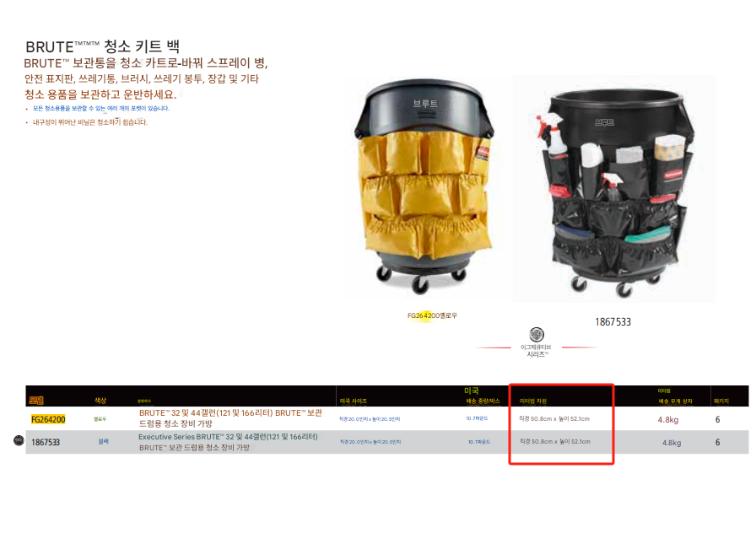Click the 미국 사이즈 column header
The width and height of the screenshot is (756, 544).
coord(354,401)
